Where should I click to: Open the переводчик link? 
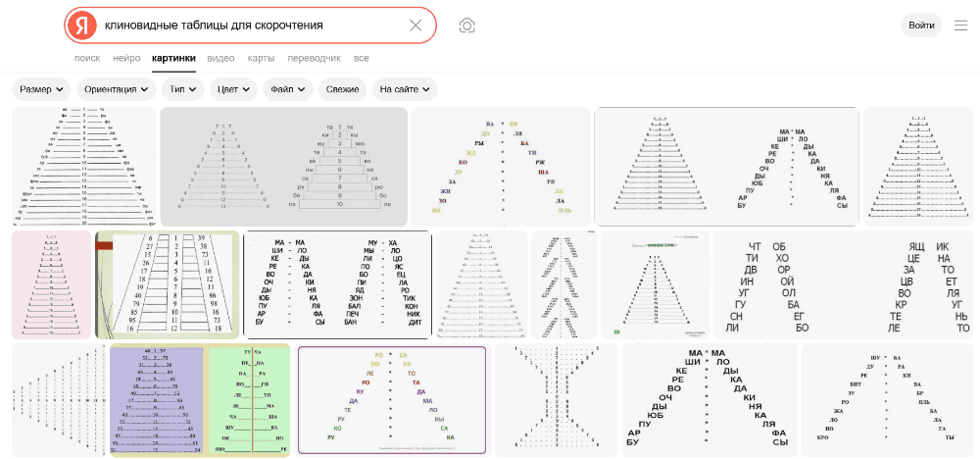(x=314, y=58)
